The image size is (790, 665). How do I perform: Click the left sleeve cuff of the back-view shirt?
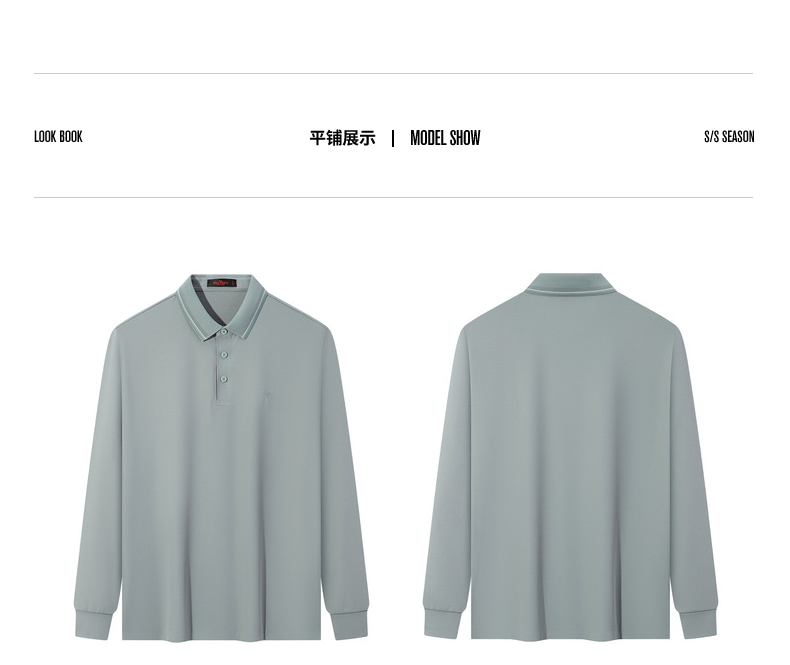point(442,624)
